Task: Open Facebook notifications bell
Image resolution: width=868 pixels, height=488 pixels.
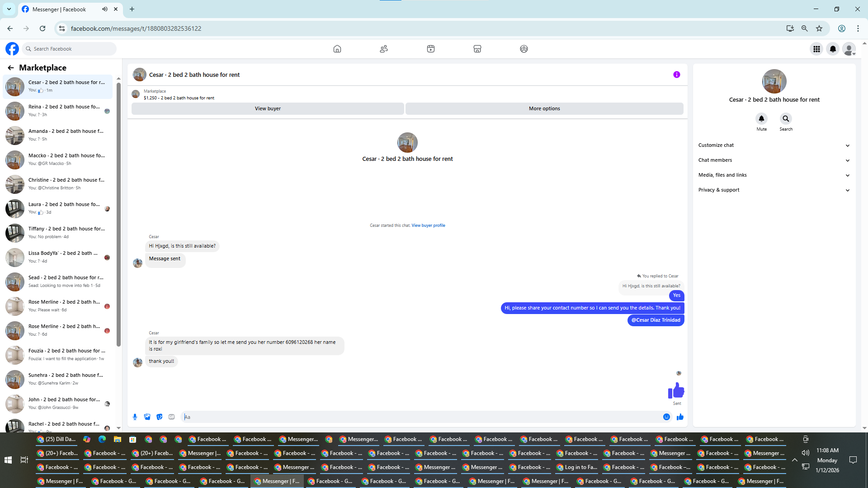Action: (x=833, y=49)
